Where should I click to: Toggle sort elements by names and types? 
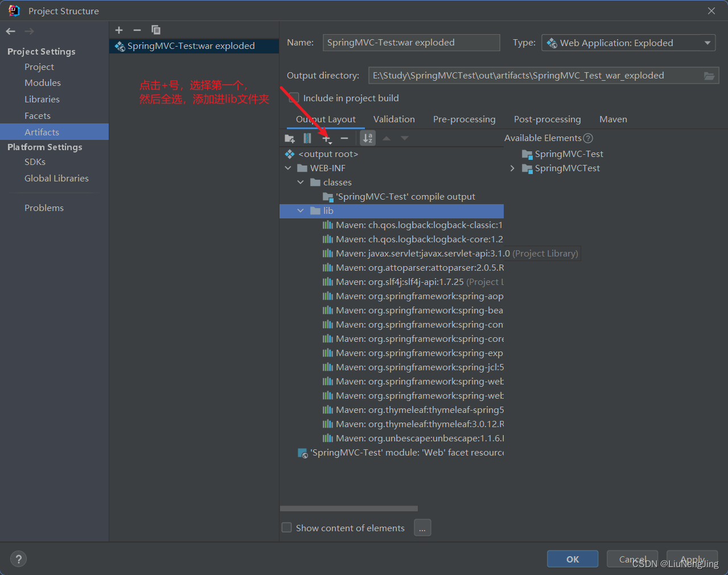368,138
